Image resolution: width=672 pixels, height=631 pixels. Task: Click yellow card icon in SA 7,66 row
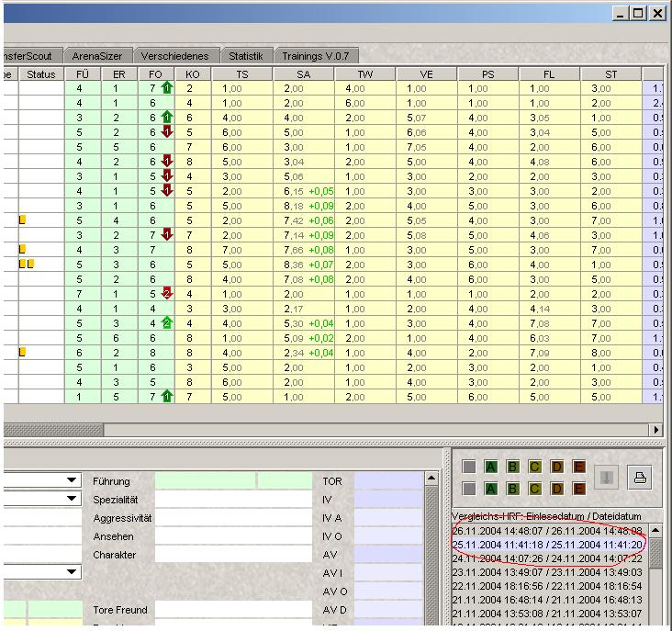point(23,249)
